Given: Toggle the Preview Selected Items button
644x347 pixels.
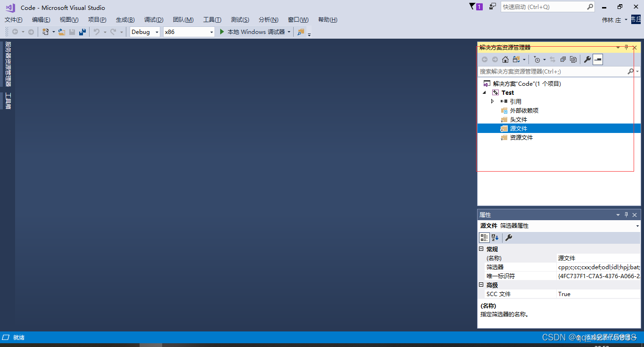Looking at the screenshot, I should pyautogui.click(x=598, y=59).
